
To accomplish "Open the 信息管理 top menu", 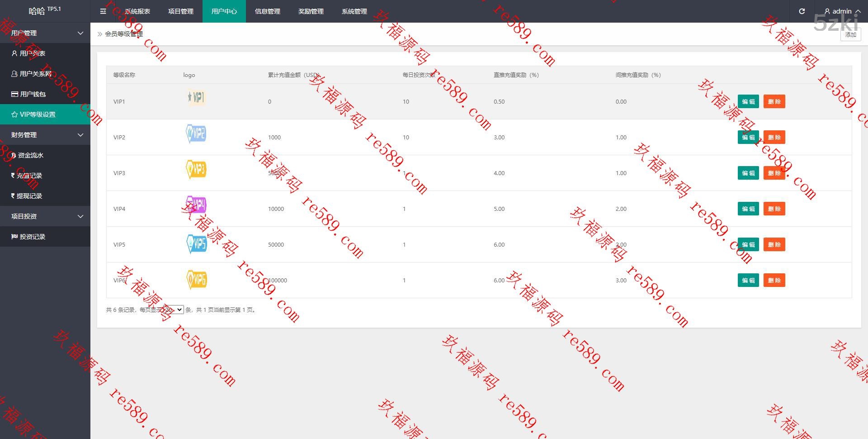I will tap(268, 11).
